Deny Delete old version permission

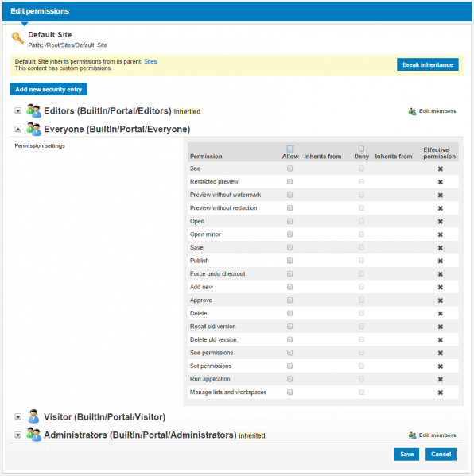pyautogui.click(x=361, y=339)
